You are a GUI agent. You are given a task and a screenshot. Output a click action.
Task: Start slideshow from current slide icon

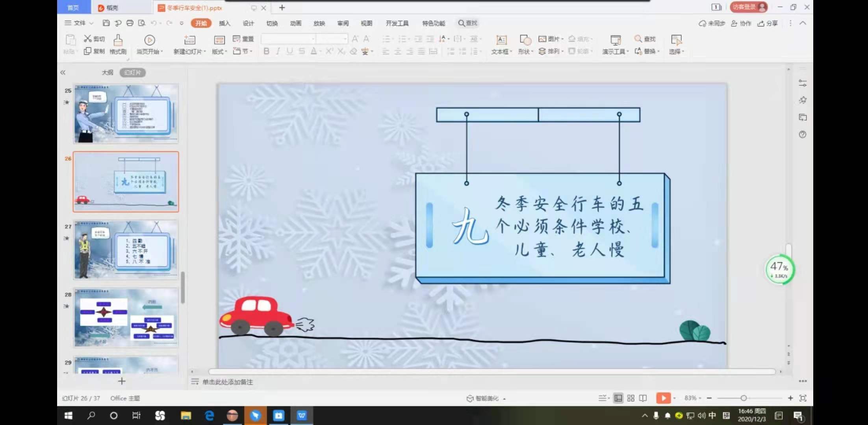(x=149, y=40)
